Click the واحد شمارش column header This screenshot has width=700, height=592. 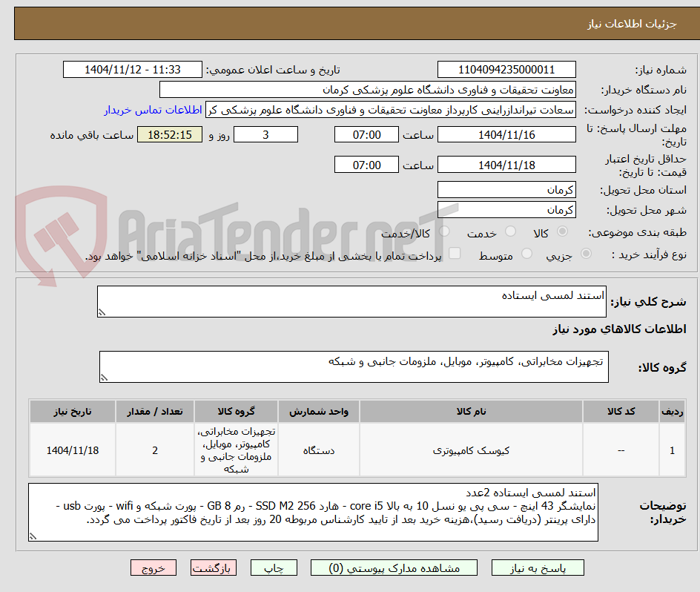[319, 412]
